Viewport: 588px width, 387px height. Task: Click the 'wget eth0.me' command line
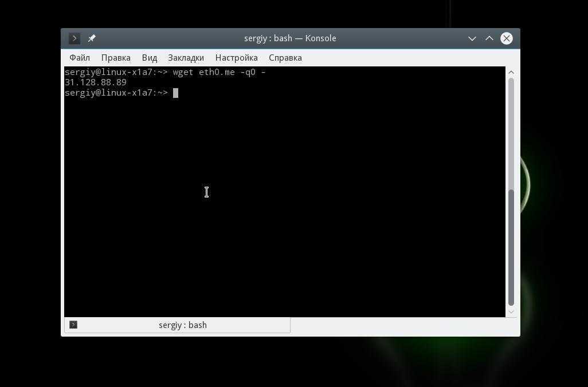point(219,72)
